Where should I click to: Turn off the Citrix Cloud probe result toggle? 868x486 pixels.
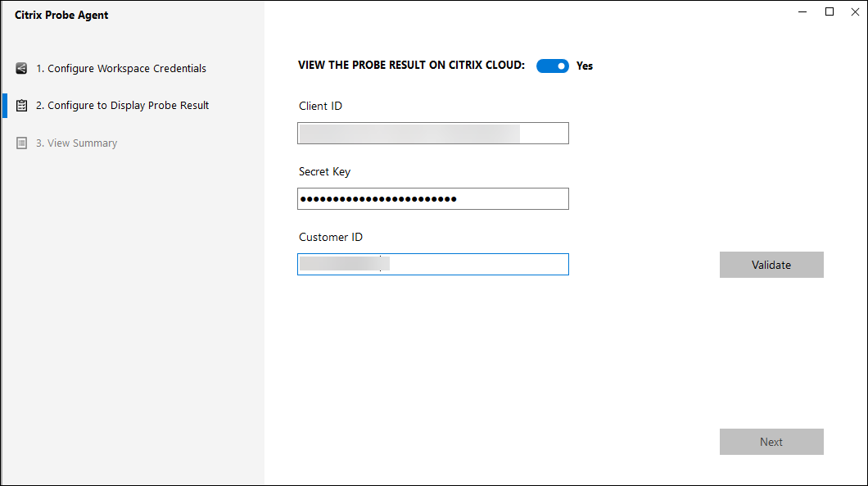(553, 66)
